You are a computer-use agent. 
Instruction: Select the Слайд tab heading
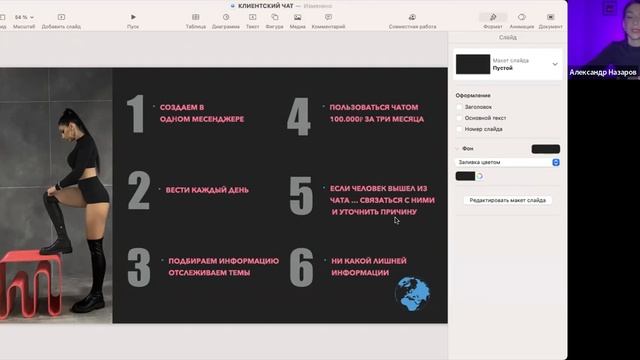pyautogui.click(x=508, y=37)
